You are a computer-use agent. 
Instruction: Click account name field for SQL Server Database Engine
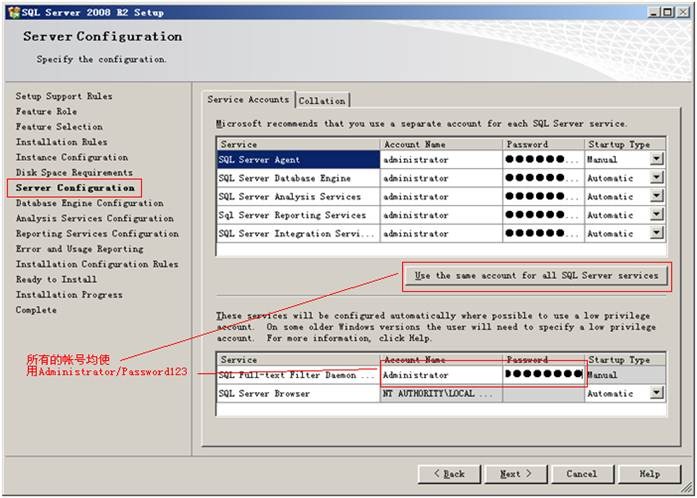point(441,178)
